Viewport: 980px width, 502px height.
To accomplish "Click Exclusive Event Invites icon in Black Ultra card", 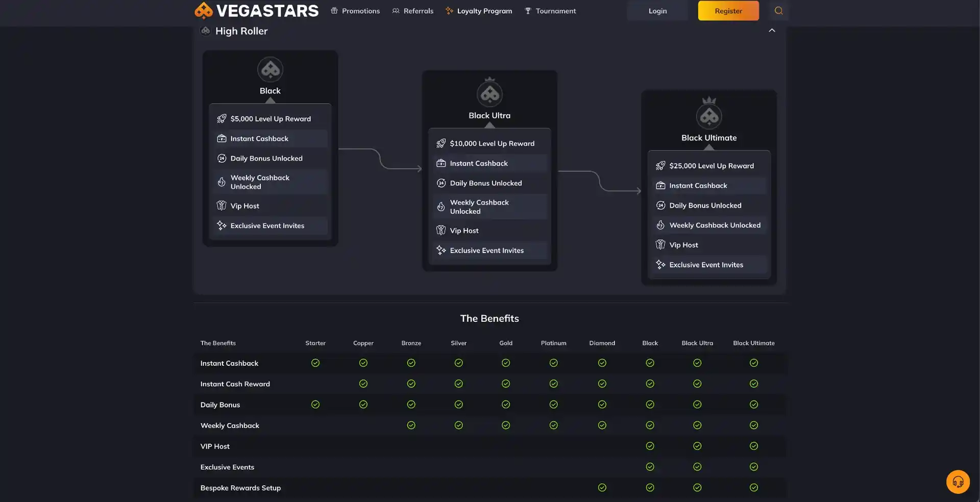I will pos(441,250).
